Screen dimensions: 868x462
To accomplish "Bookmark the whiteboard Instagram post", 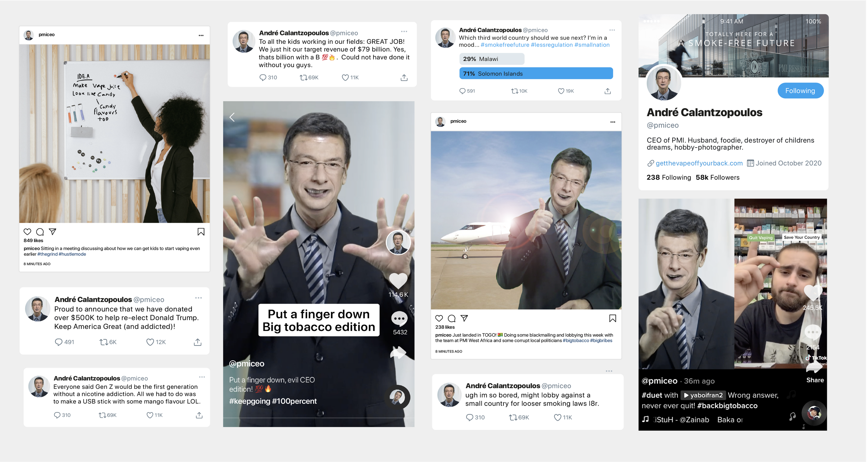I will click(201, 232).
